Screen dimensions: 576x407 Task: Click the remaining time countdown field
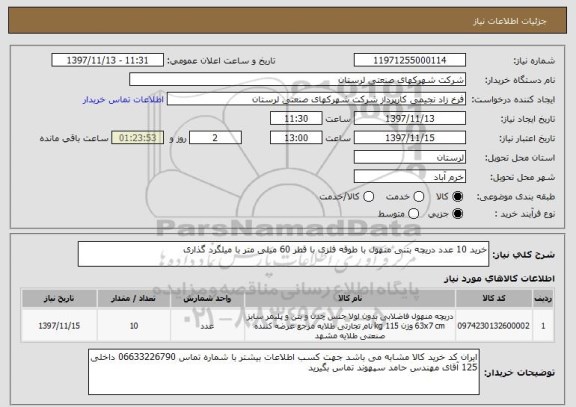point(138,138)
